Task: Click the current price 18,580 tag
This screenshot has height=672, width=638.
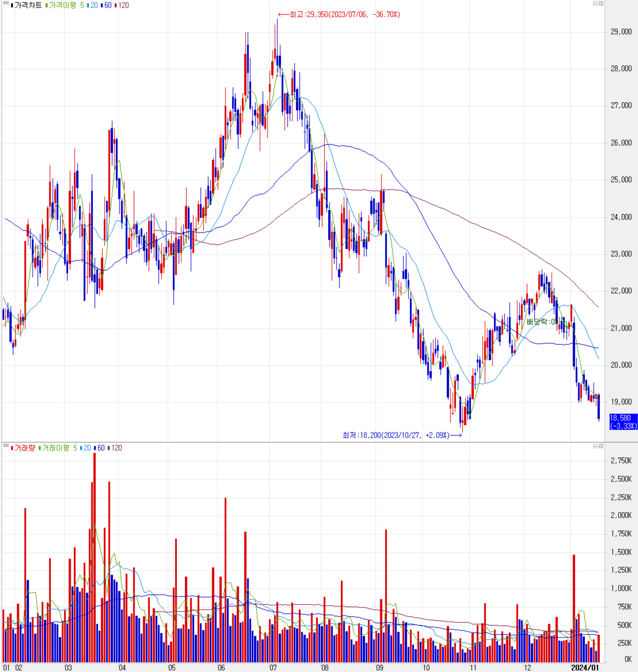Action: [623, 422]
